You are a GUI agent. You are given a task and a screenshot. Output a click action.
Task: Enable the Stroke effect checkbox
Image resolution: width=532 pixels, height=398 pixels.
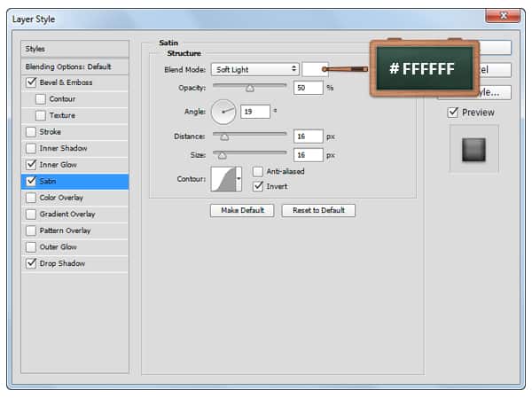[x=32, y=132]
